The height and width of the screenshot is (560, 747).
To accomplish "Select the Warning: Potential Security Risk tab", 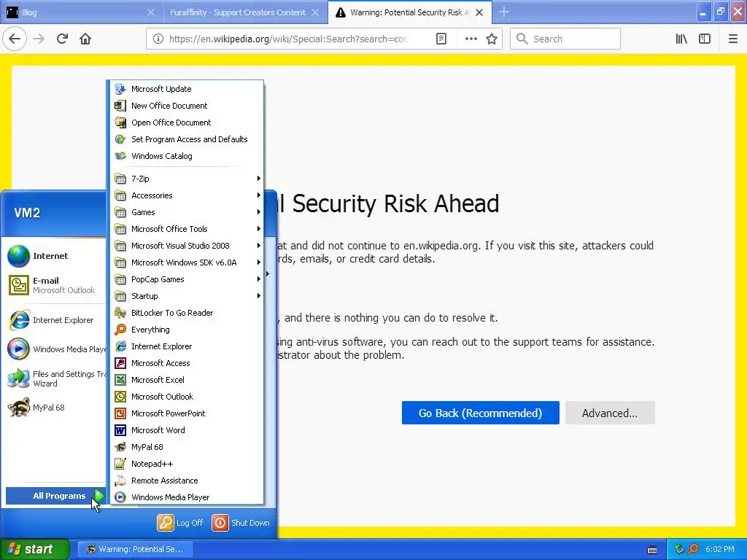I will [410, 12].
